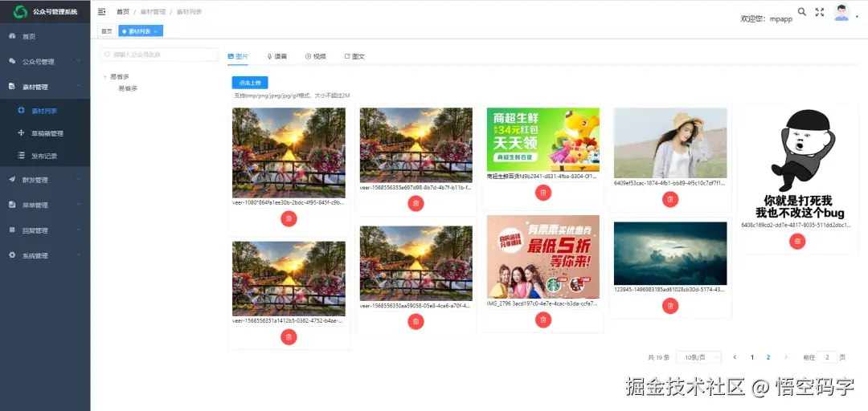This screenshot has width=868, height=411.
Task: Click filename veer-1080*864fa1ee30b-2bdc
Action: [289, 202]
